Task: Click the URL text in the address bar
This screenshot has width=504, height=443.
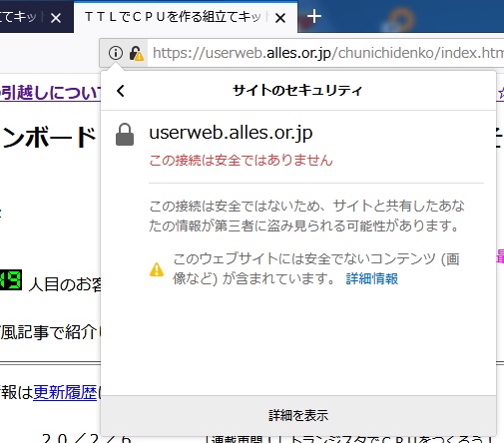Action: [x=327, y=53]
